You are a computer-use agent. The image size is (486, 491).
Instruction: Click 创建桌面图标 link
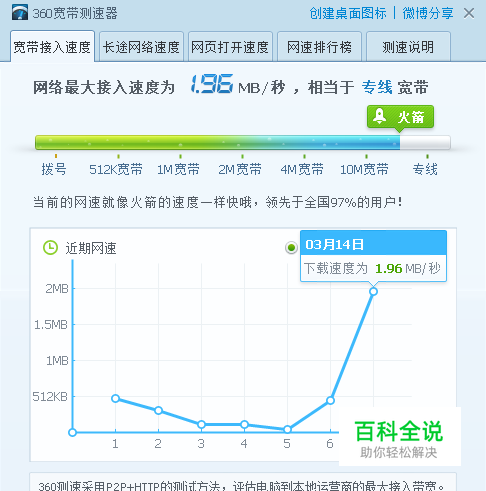click(348, 13)
